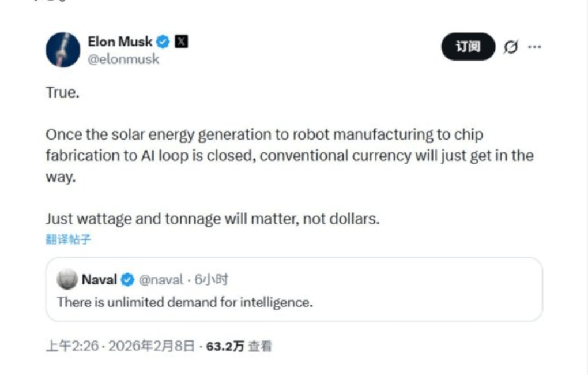The image size is (588, 375).
Task: Click the Grok circle-slash icon
Action: coord(511,47)
